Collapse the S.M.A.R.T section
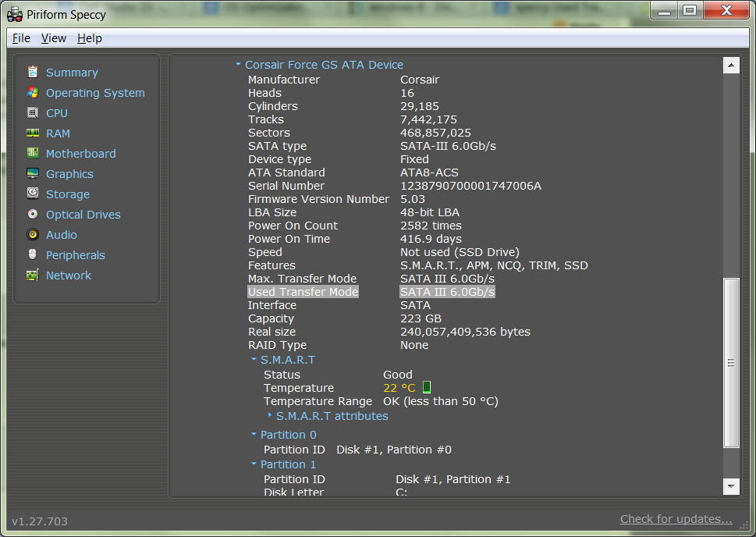The height and width of the screenshot is (537, 756). pos(254,360)
